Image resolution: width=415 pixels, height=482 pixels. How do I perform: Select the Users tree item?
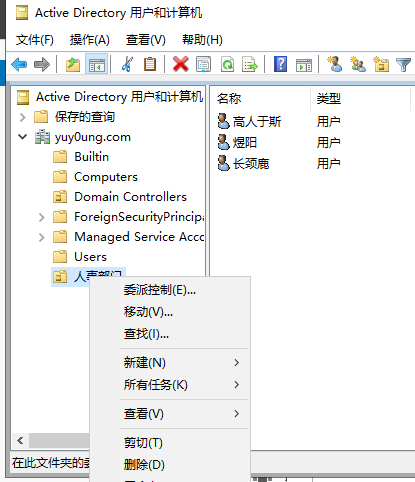pyautogui.click(x=90, y=257)
